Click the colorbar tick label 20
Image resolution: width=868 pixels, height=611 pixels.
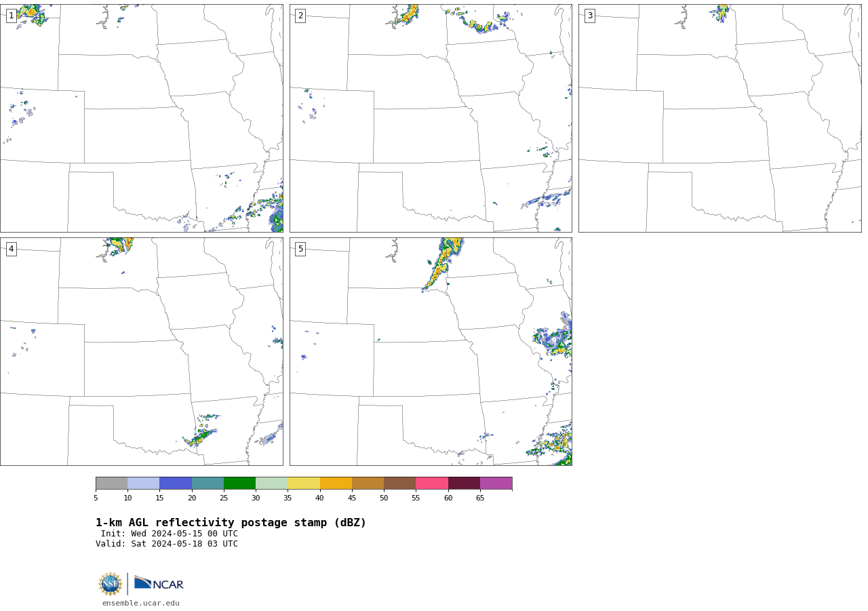click(x=192, y=498)
